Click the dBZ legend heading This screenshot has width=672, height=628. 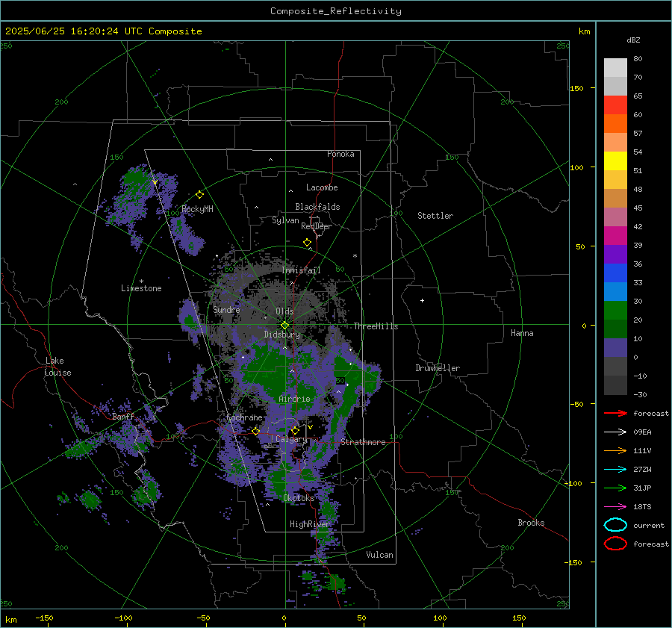pos(633,40)
